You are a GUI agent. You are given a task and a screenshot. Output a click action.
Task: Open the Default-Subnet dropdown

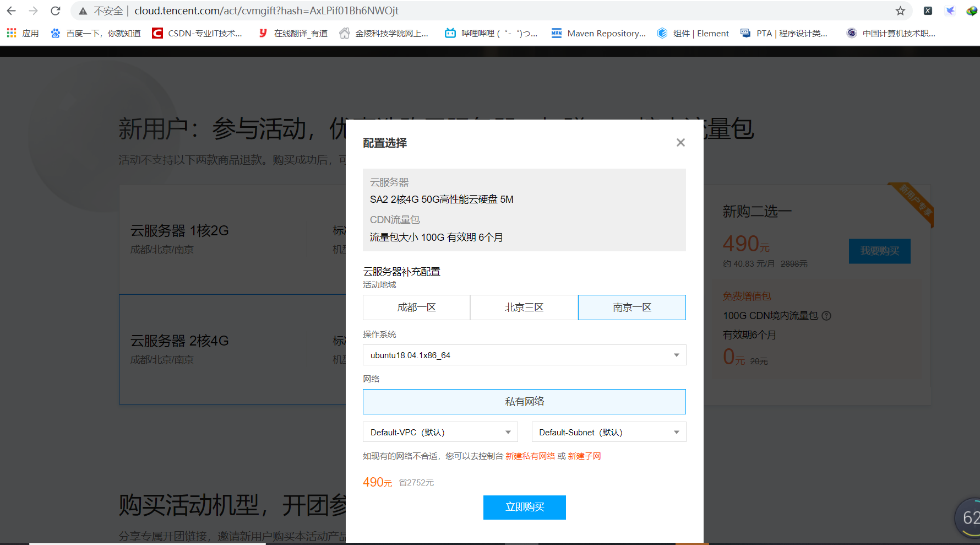[609, 432]
